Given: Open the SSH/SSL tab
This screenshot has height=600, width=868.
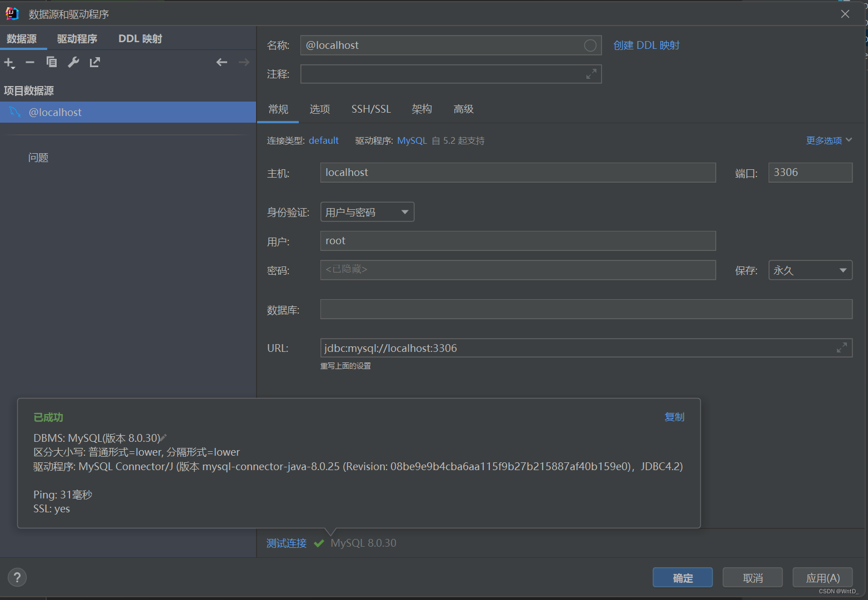Looking at the screenshot, I should 371,109.
